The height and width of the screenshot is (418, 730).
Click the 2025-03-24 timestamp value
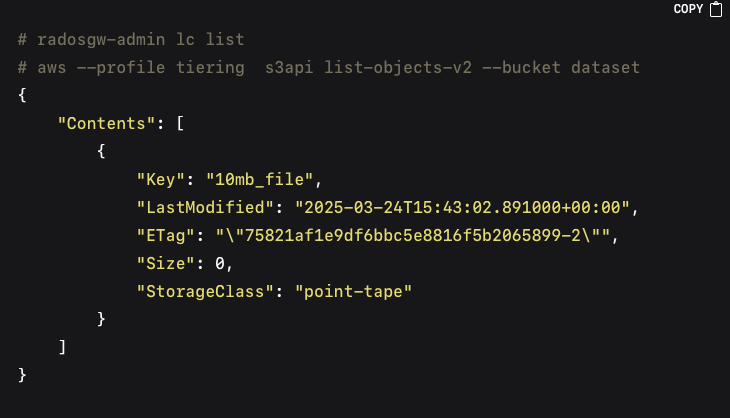tap(462, 207)
